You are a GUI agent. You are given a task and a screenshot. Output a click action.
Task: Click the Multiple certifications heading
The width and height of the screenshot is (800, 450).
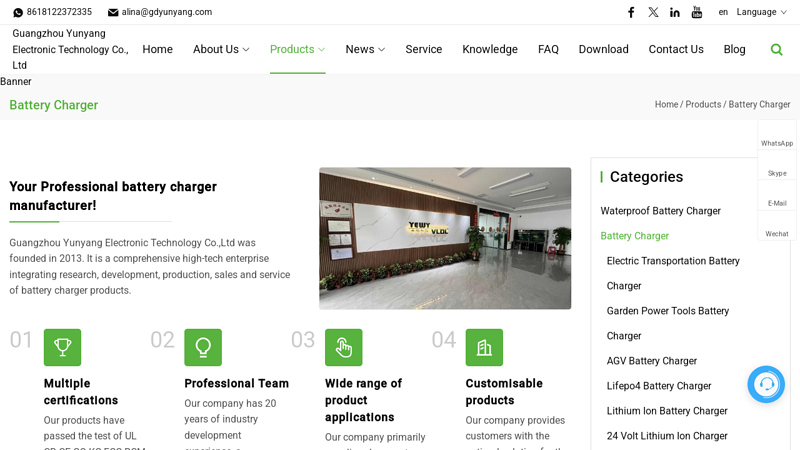tap(81, 392)
